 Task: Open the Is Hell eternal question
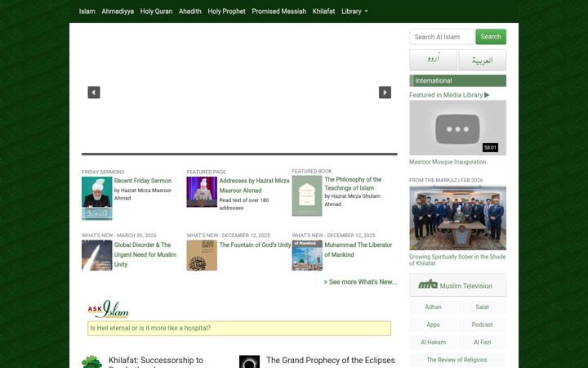239,328
